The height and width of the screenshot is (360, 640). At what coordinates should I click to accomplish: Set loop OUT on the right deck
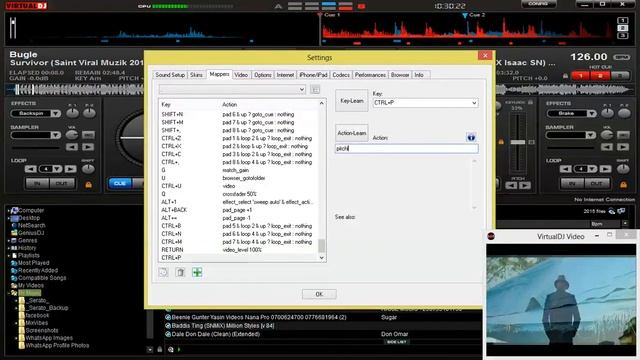[597, 184]
